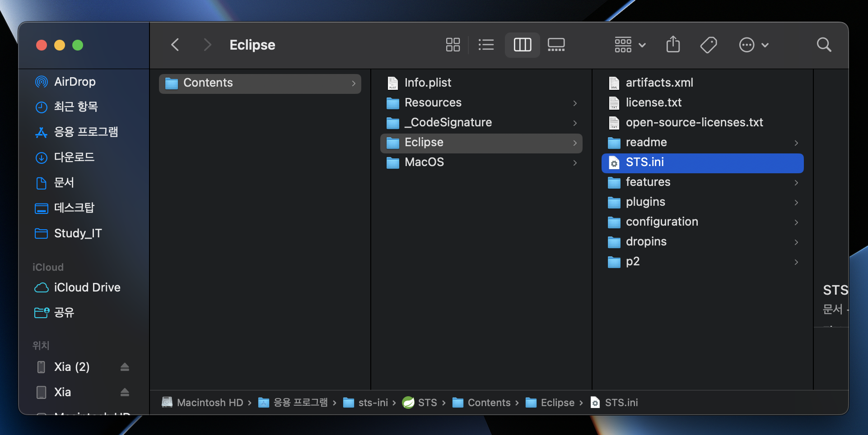Open Study_IT folder in the sidebar
Image resolution: width=868 pixels, height=435 pixels.
click(78, 233)
